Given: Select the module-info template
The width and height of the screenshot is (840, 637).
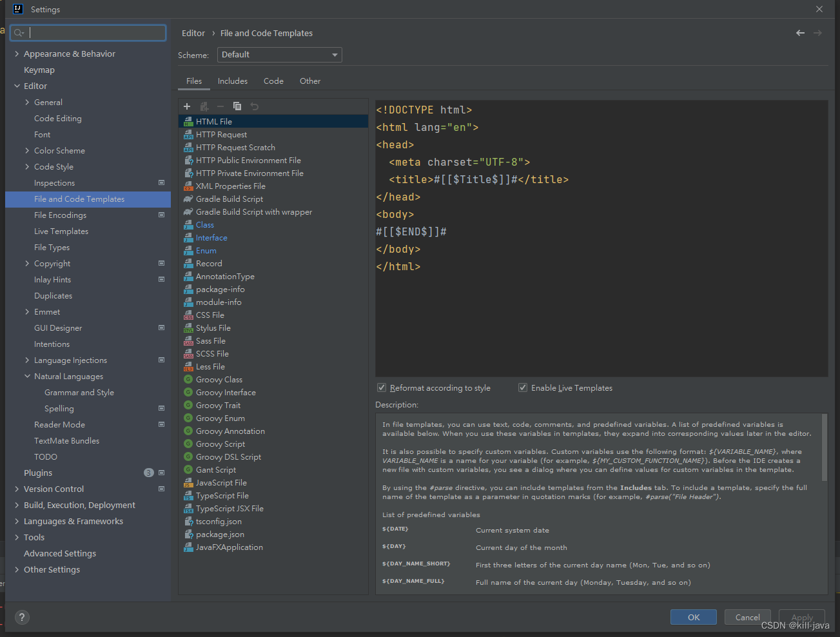Looking at the screenshot, I should [x=219, y=302].
